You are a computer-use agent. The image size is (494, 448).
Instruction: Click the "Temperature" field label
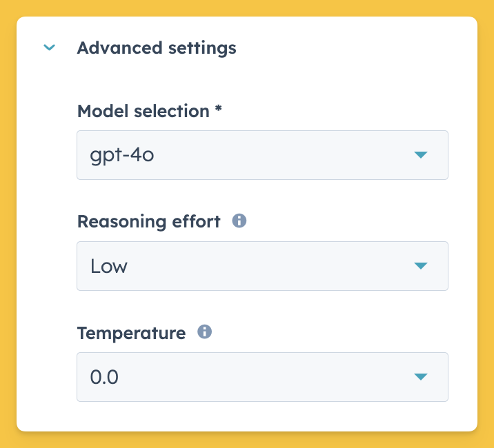tap(131, 334)
